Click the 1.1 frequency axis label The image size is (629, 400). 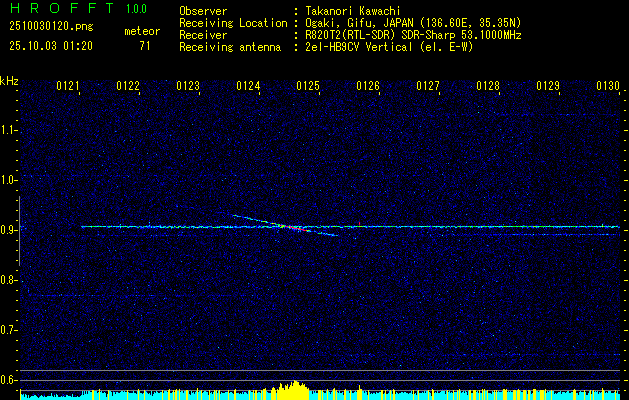[x=9, y=130]
